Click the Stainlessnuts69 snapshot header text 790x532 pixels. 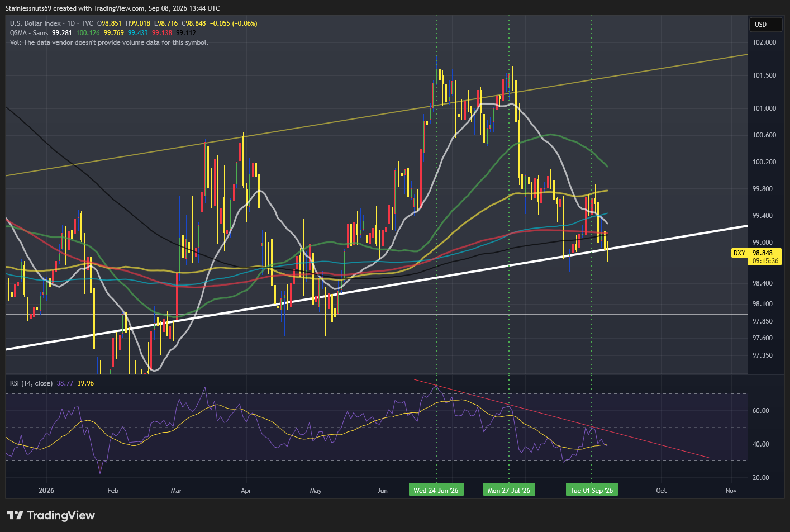pos(112,8)
